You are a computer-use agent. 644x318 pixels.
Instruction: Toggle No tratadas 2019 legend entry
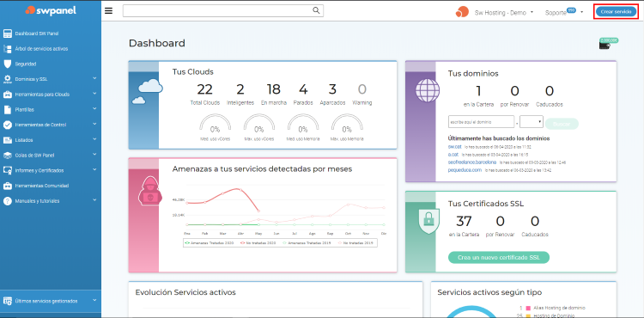pyautogui.click(x=356, y=243)
